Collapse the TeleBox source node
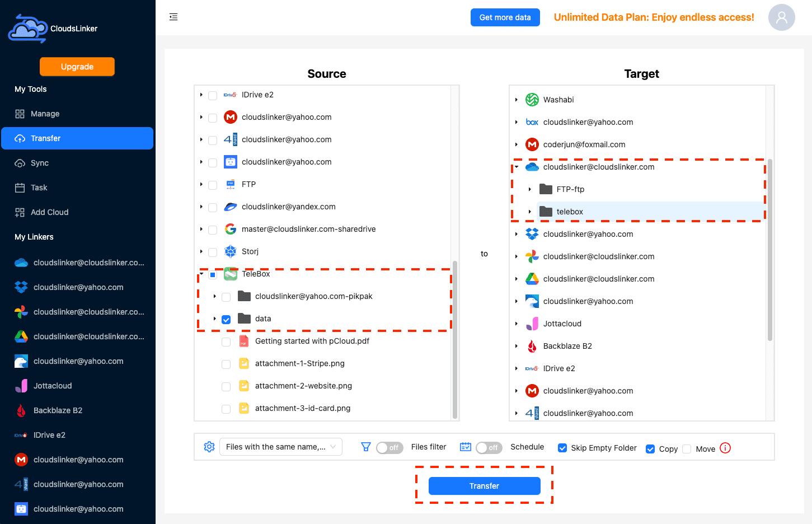 coord(201,274)
